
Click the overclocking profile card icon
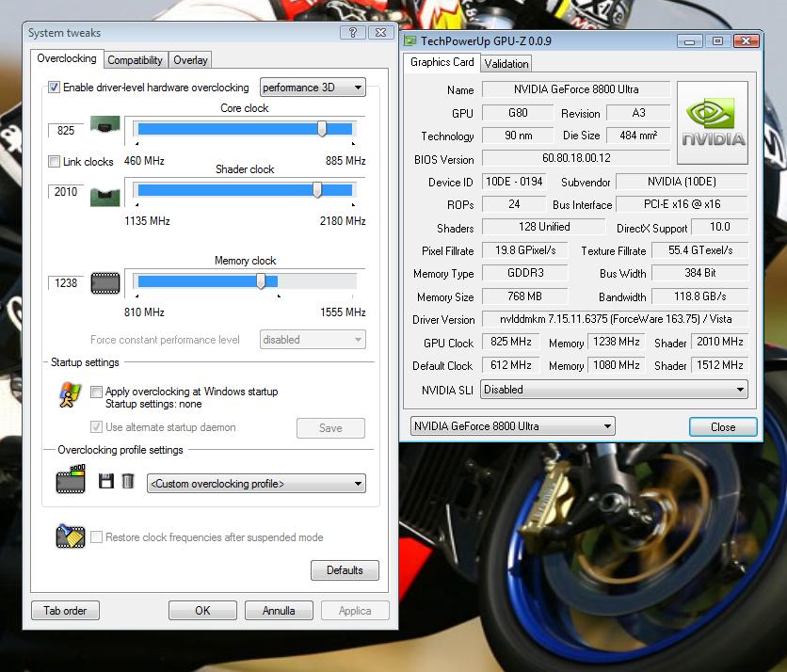coord(71,479)
